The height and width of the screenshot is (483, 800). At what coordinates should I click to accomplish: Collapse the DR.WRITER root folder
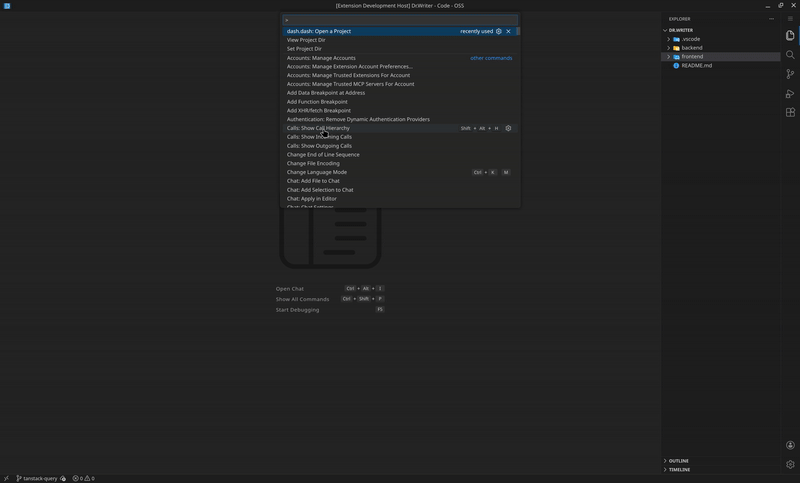[x=665, y=31]
